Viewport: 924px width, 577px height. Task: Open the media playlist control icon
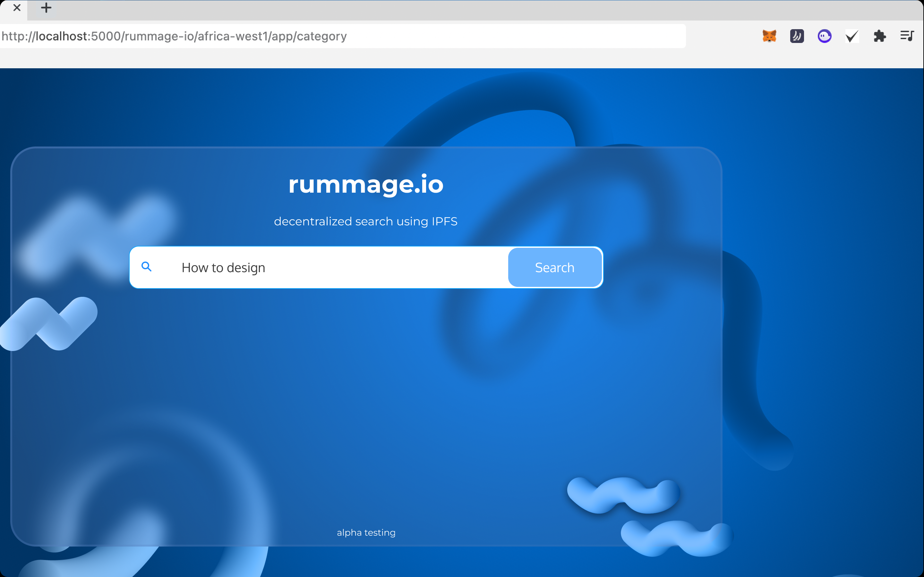907,36
